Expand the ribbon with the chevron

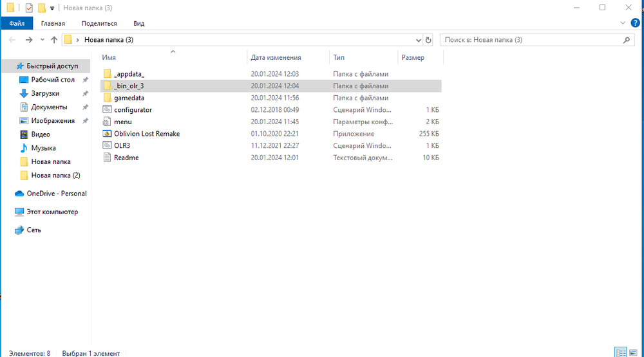(623, 23)
